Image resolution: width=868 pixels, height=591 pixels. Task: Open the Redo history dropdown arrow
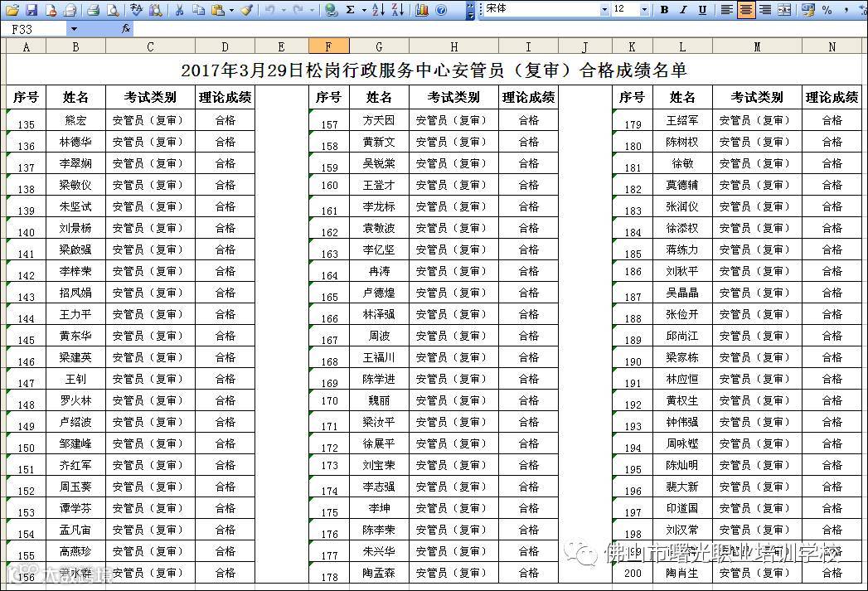click(312, 9)
